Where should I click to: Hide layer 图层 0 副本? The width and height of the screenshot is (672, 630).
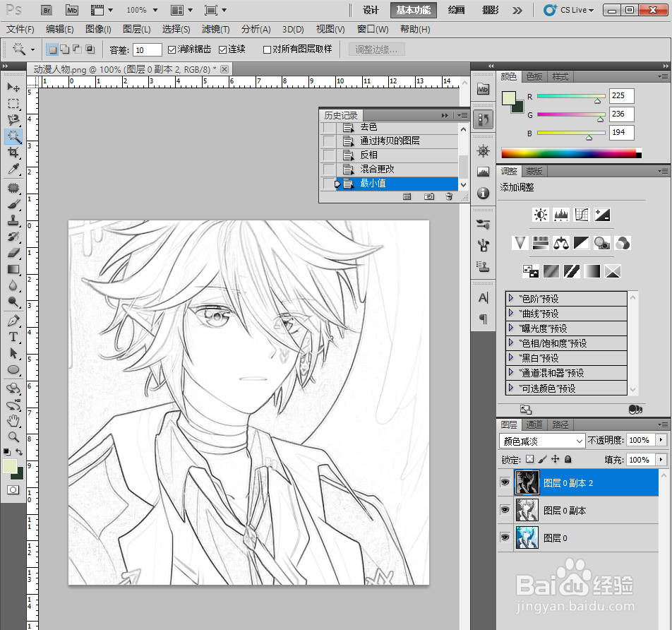click(x=505, y=510)
